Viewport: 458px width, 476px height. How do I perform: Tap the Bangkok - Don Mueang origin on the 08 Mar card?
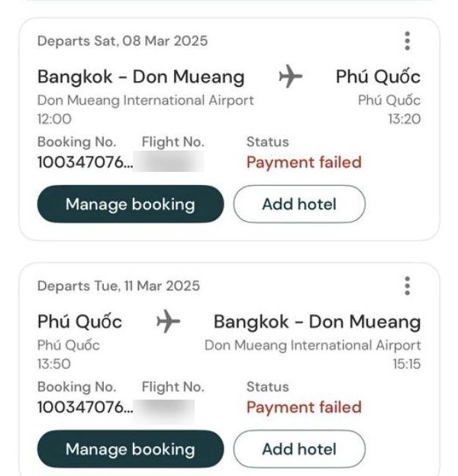pos(141,77)
